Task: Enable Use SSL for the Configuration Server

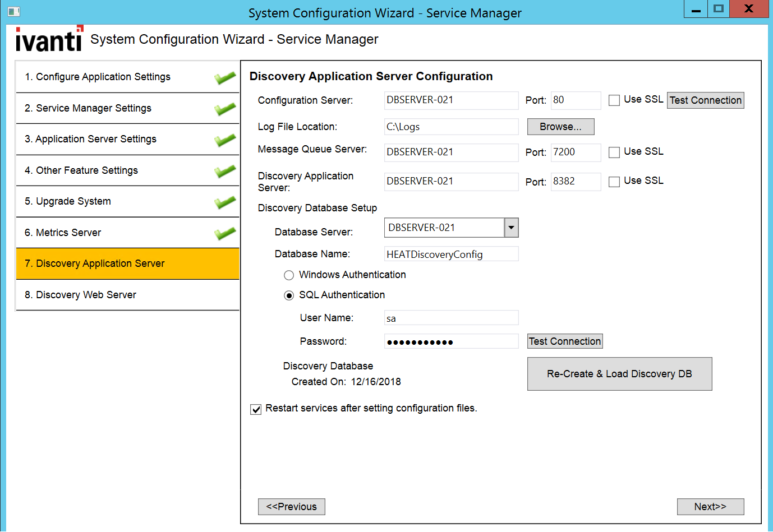Action: [614, 99]
